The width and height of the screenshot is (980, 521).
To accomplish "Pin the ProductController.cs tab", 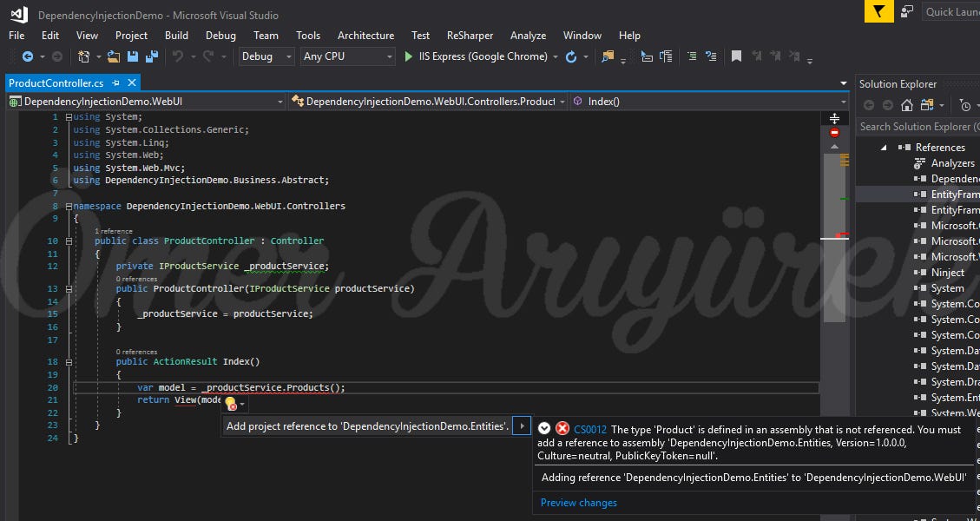I will (115, 82).
